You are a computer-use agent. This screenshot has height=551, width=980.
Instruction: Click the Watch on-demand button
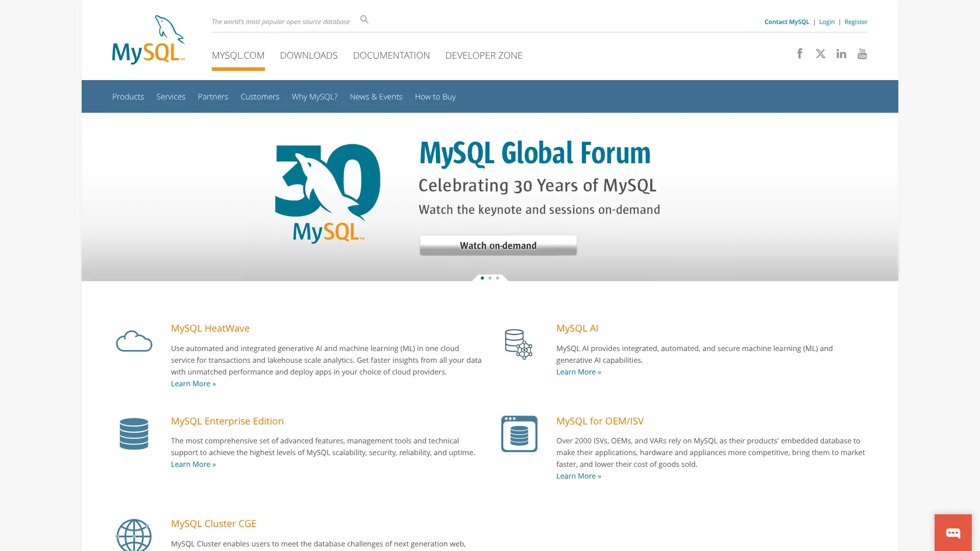pos(498,245)
